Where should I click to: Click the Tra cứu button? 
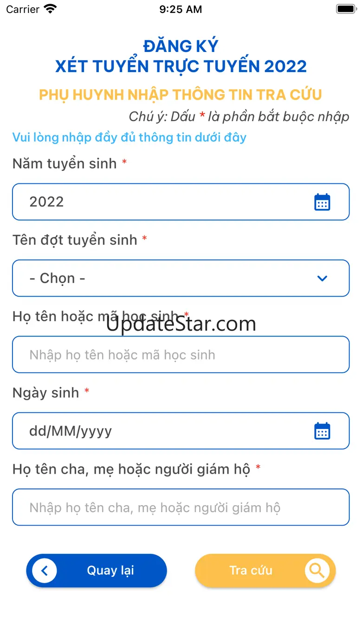coord(265,571)
